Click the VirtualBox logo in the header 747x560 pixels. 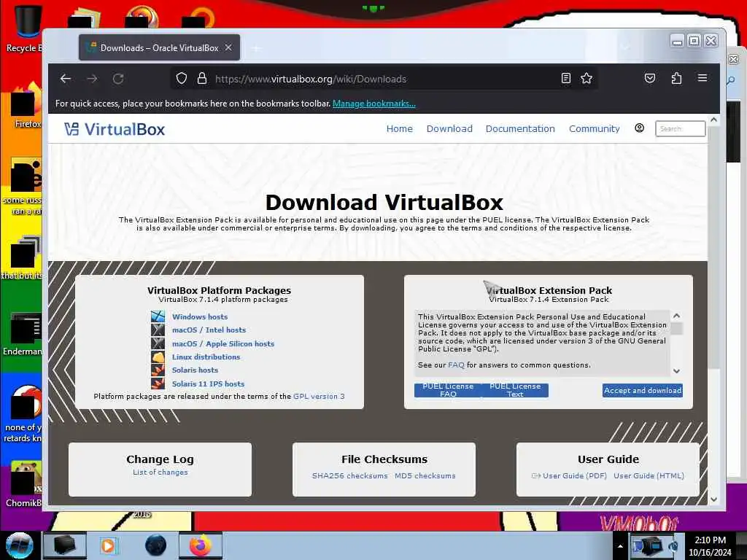[115, 129]
